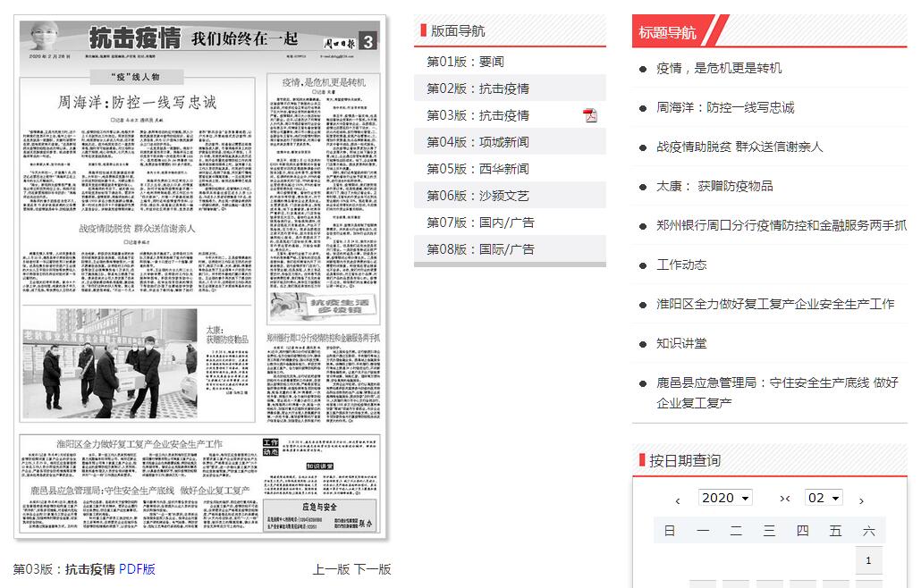Go to next page via 下一版

[372, 569]
